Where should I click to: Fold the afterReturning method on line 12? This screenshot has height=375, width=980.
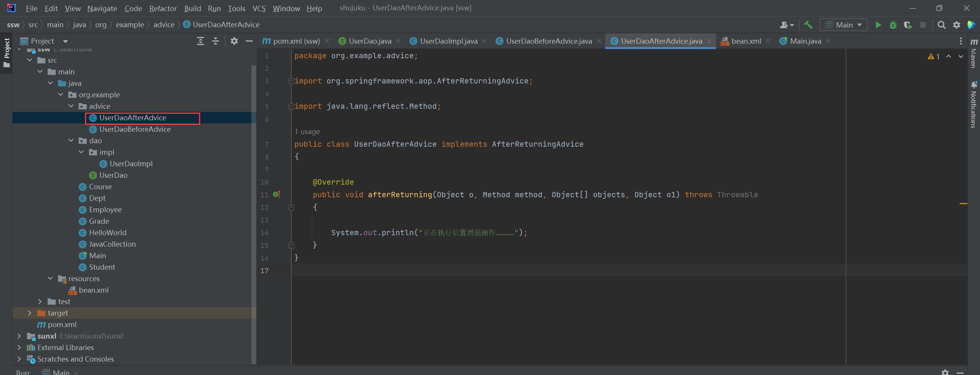pyautogui.click(x=291, y=207)
